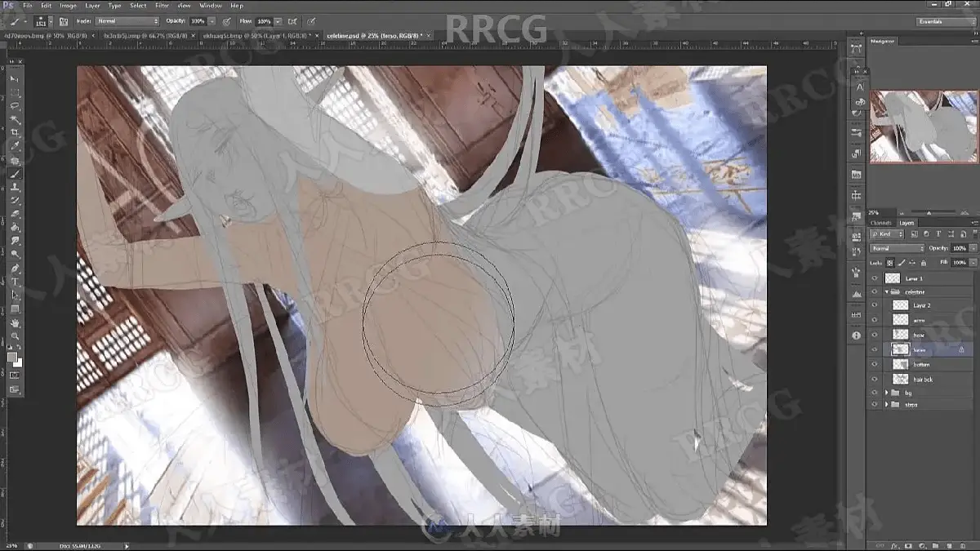Screen dimensions: 980x551
Task: Open the layer blend mode dropdown
Action: click(898, 248)
